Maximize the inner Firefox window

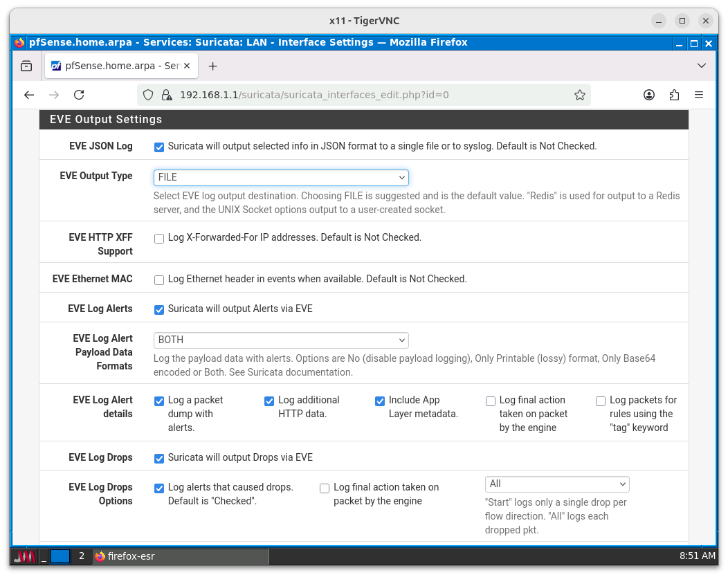pos(693,44)
